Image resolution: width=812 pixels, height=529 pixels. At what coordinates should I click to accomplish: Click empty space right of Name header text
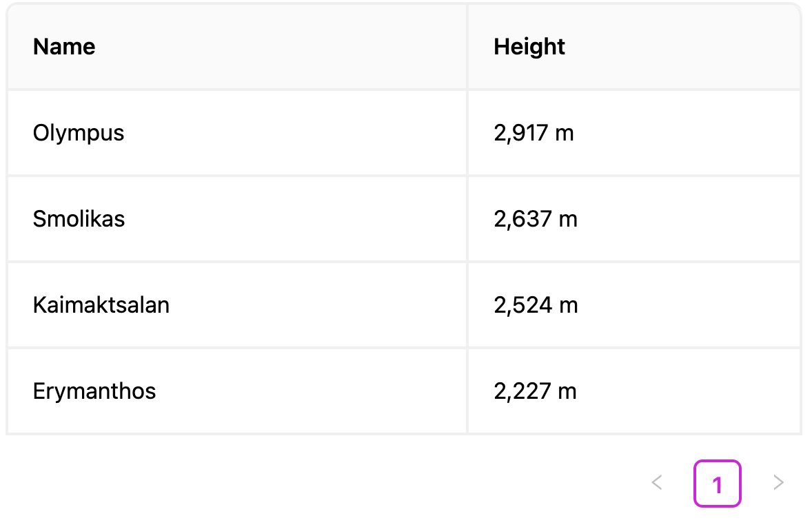tap(276, 47)
